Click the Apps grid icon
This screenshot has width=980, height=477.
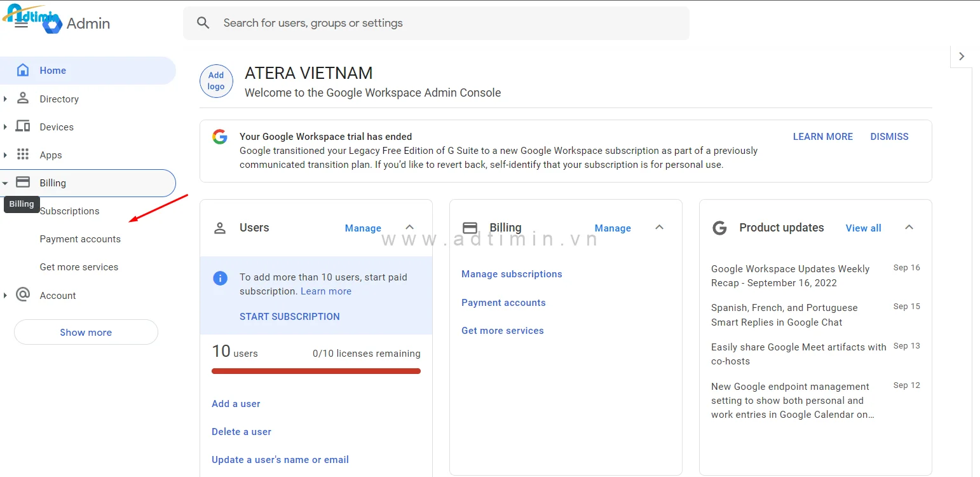[23, 154]
